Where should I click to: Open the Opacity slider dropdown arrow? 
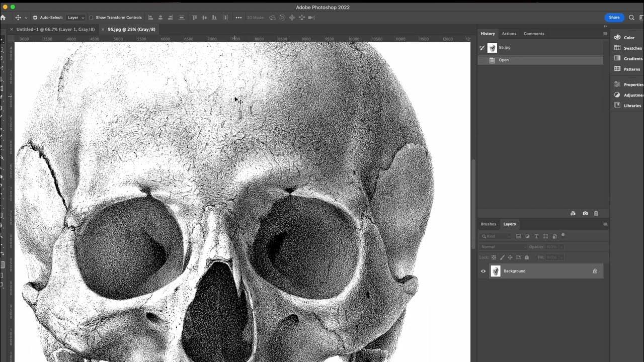click(561, 247)
